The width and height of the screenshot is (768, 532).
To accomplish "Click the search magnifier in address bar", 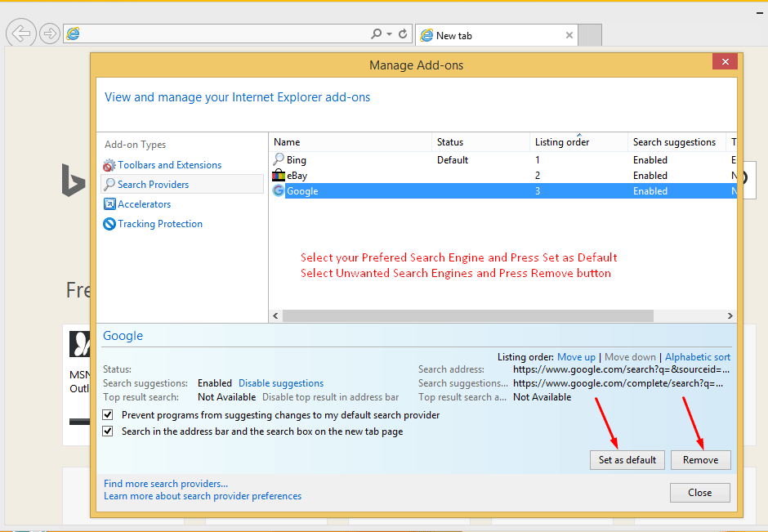I will 376,34.
